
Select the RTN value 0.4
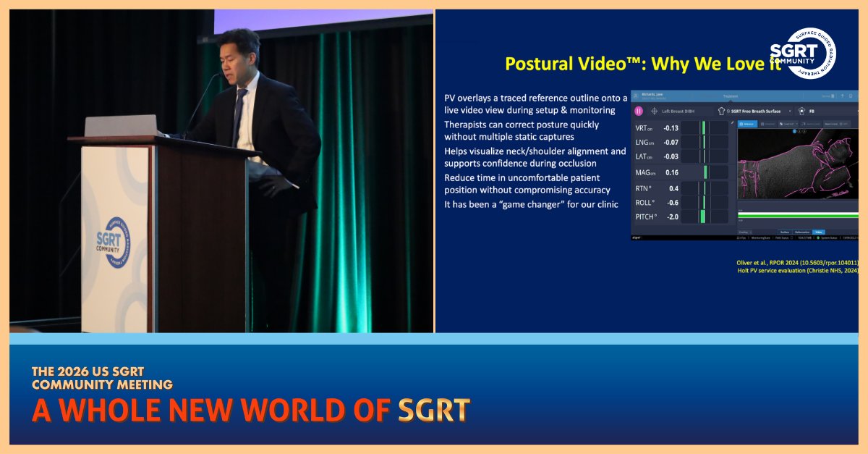click(x=673, y=188)
